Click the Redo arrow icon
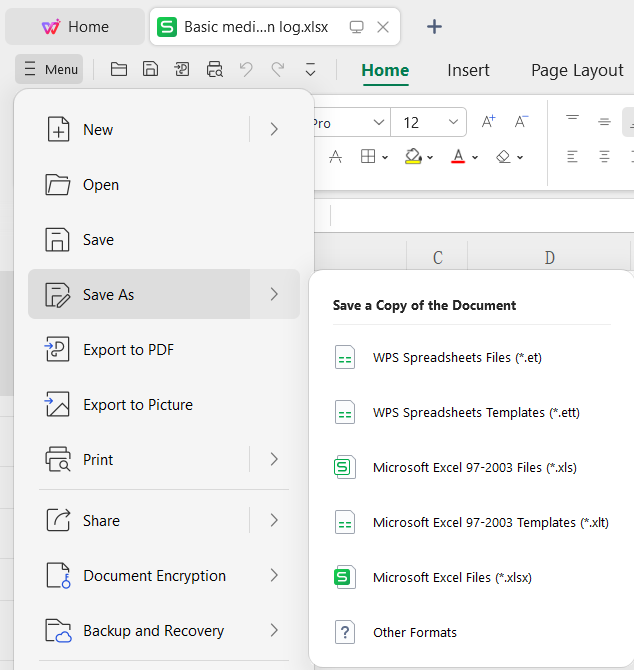Screen dimensions: 634x670 (x=278, y=69)
